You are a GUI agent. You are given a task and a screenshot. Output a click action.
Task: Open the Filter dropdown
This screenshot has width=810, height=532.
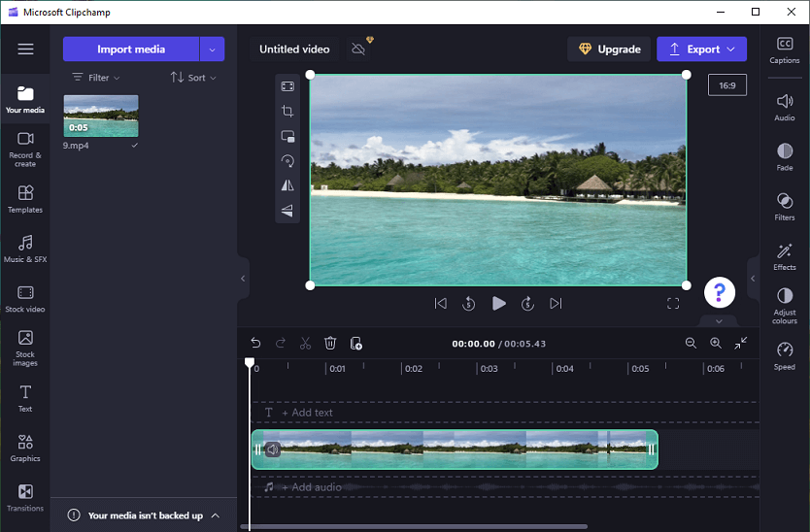point(96,78)
